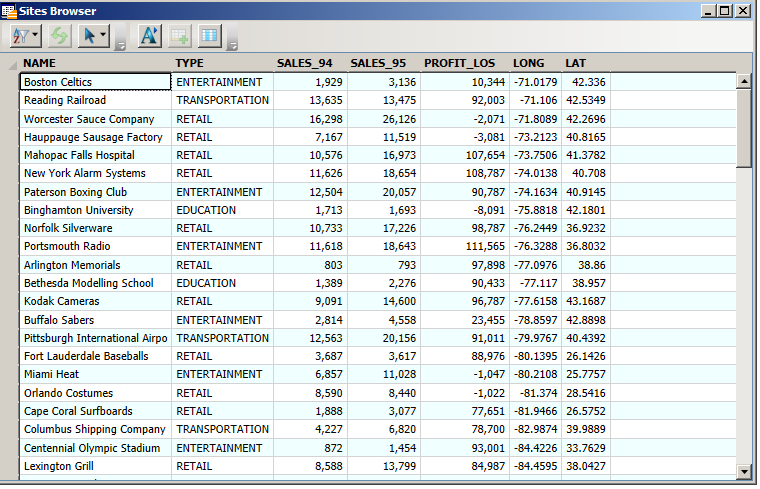Minimize the Sites Browser window
Screen dimensions: 760x489
point(708,11)
